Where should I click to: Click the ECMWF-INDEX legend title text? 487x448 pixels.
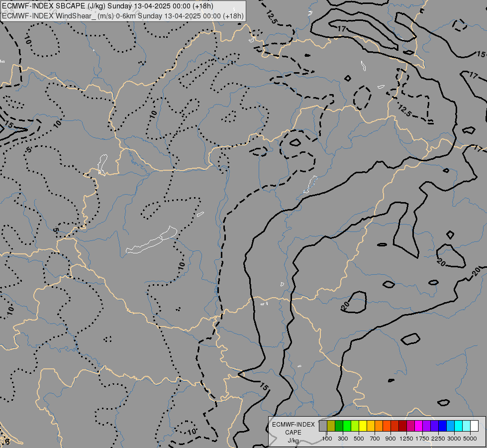tap(293, 425)
